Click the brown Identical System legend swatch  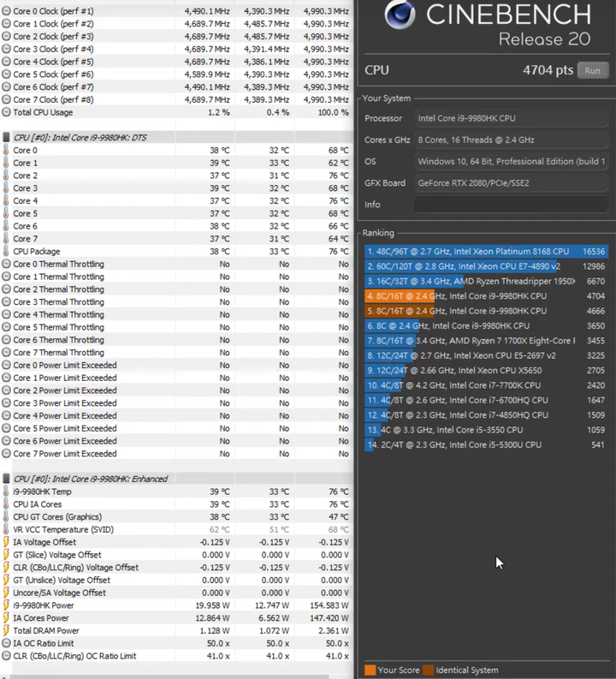click(429, 670)
